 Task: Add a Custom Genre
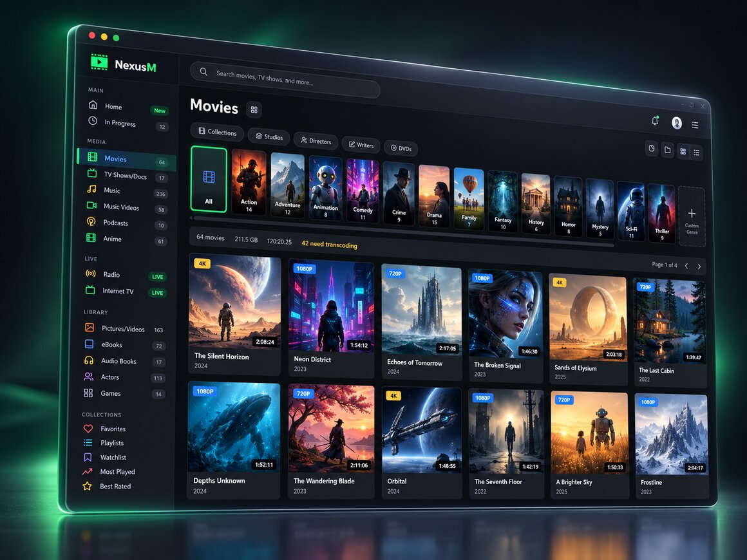tap(692, 217)
